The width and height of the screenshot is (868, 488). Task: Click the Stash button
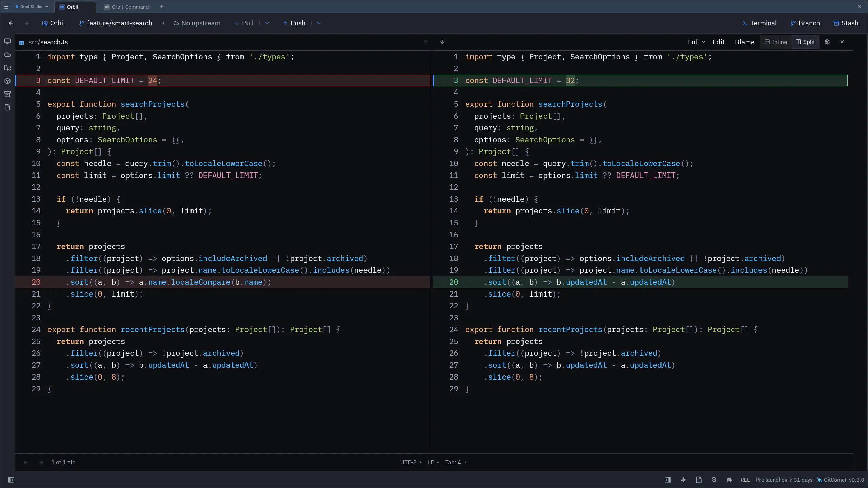coord(846,23)
